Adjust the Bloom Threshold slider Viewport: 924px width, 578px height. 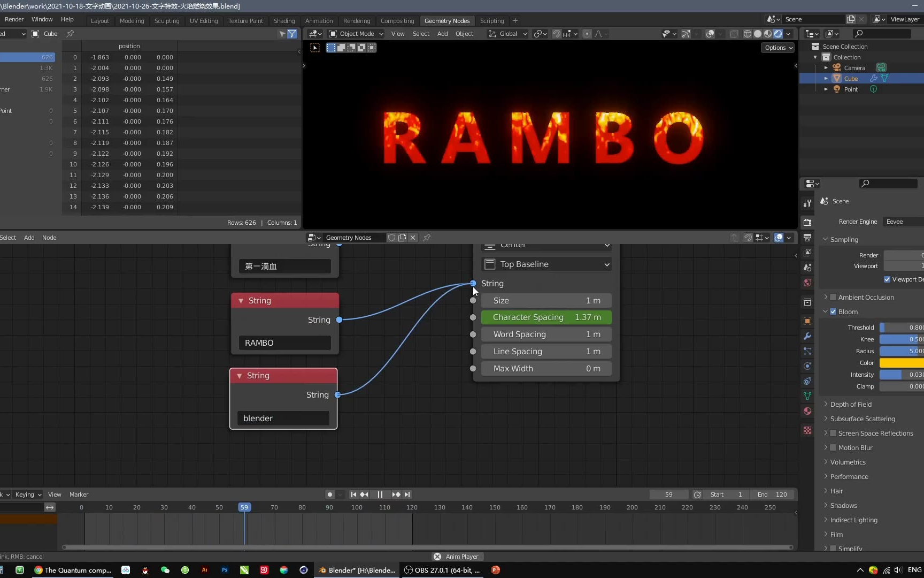click(x=902, y=328)
